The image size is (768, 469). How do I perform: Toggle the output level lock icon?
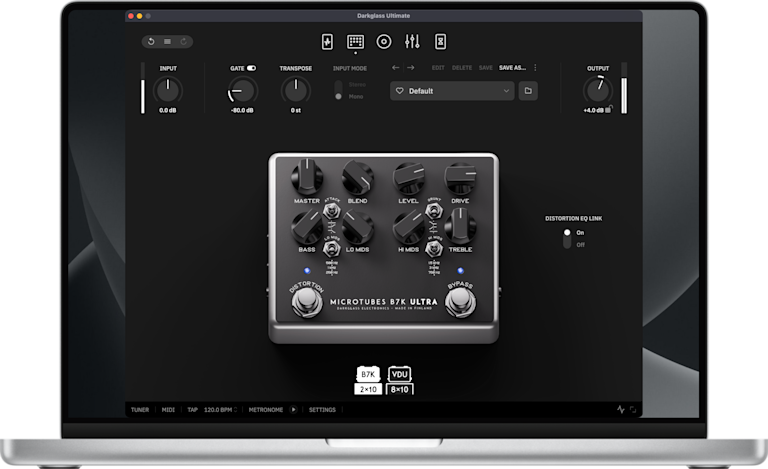click(608, 109)
